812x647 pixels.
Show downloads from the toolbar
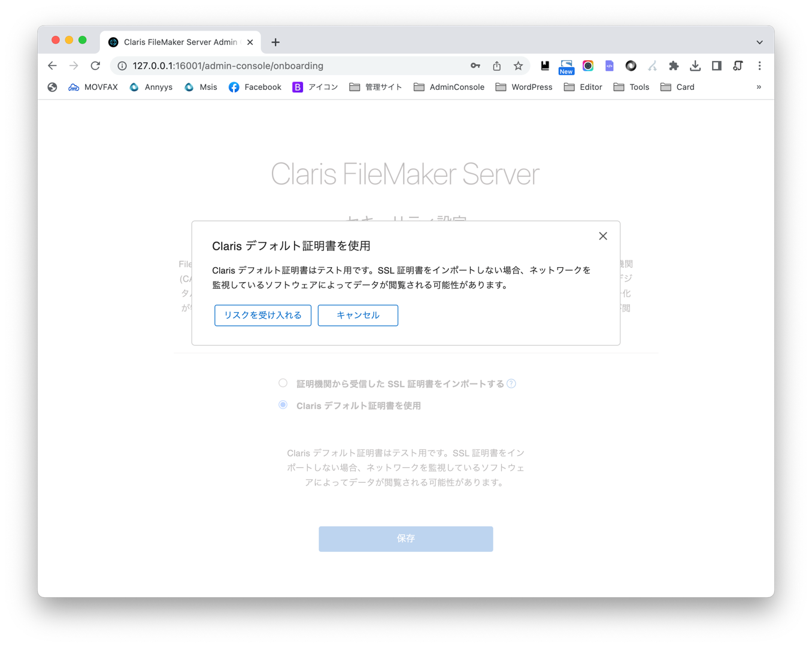pyautogui.click(x=695, y=66)
